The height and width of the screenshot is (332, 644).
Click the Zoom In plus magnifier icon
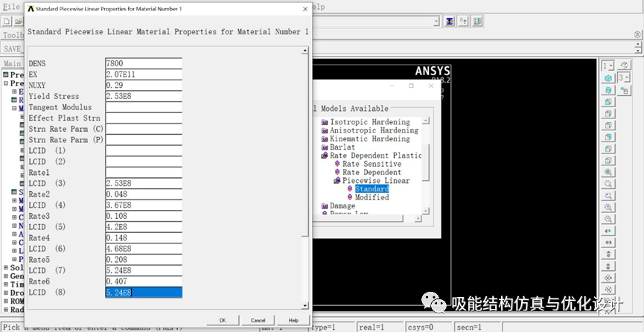click(608, 207)
